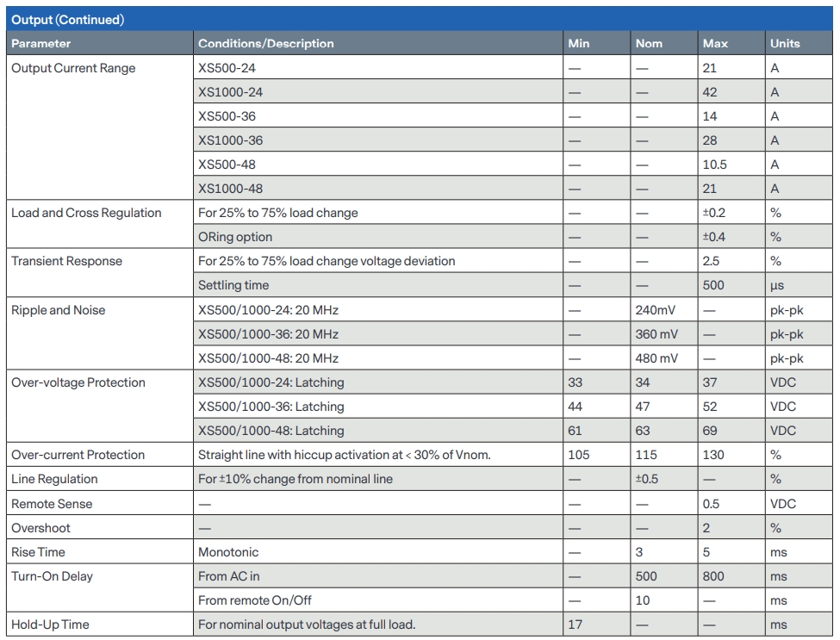
Task: Click the 'Output (Continued)' table title
Action: (67, 19)
